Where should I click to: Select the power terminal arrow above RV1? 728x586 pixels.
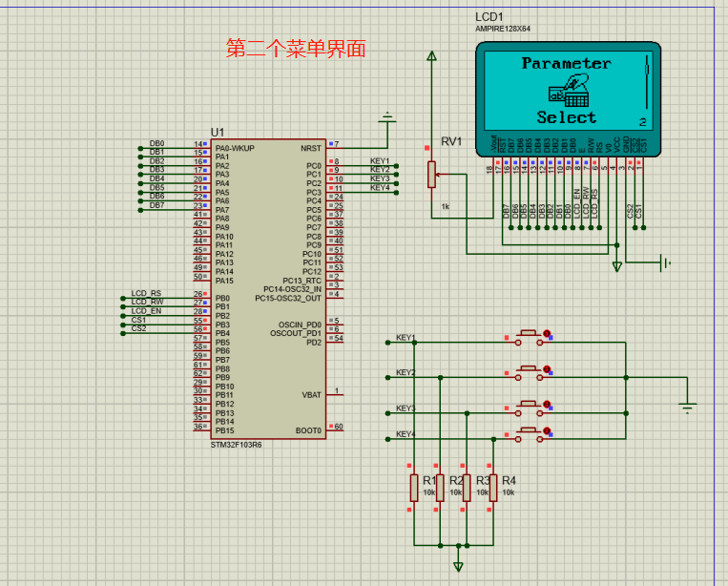click(x=432, y=56)
